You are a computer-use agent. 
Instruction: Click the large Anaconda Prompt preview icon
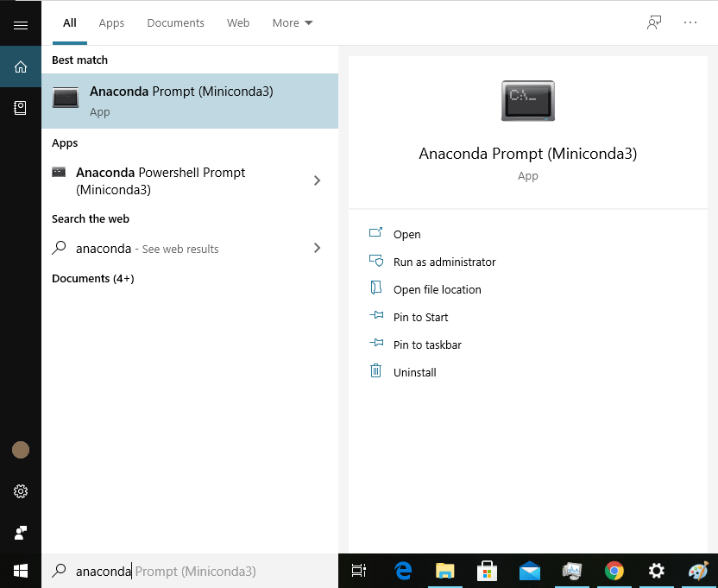point(528,101)
